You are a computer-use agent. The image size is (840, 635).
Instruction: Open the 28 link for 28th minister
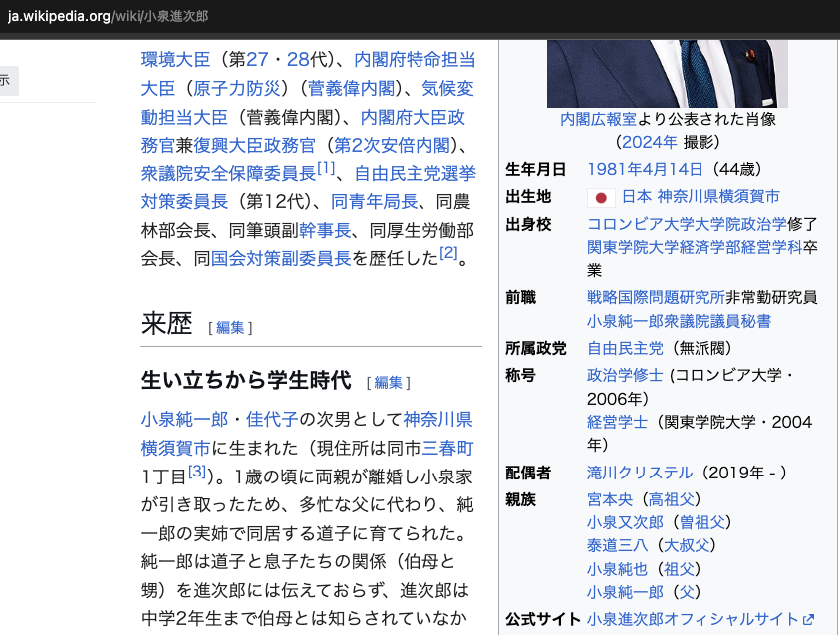[298, 59]
